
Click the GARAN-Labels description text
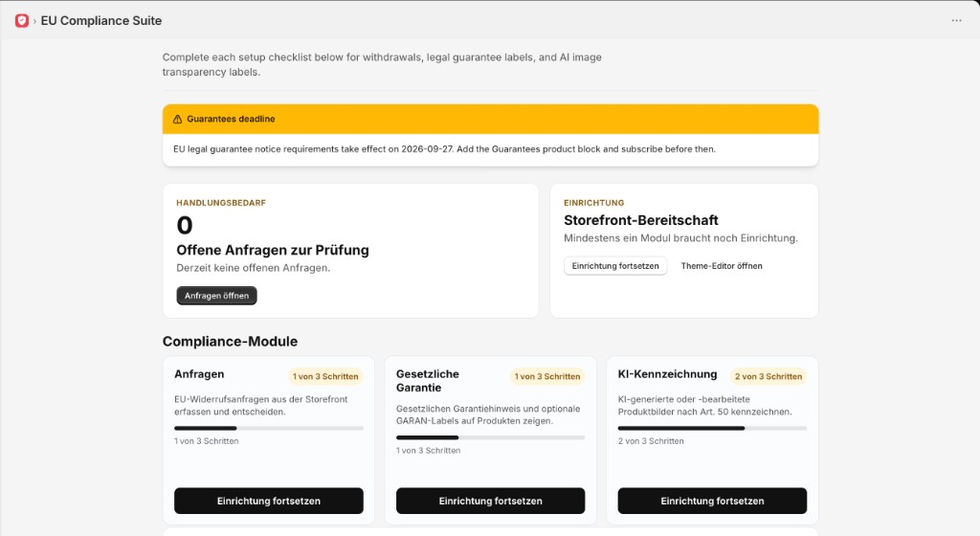(x=488, y=414)
